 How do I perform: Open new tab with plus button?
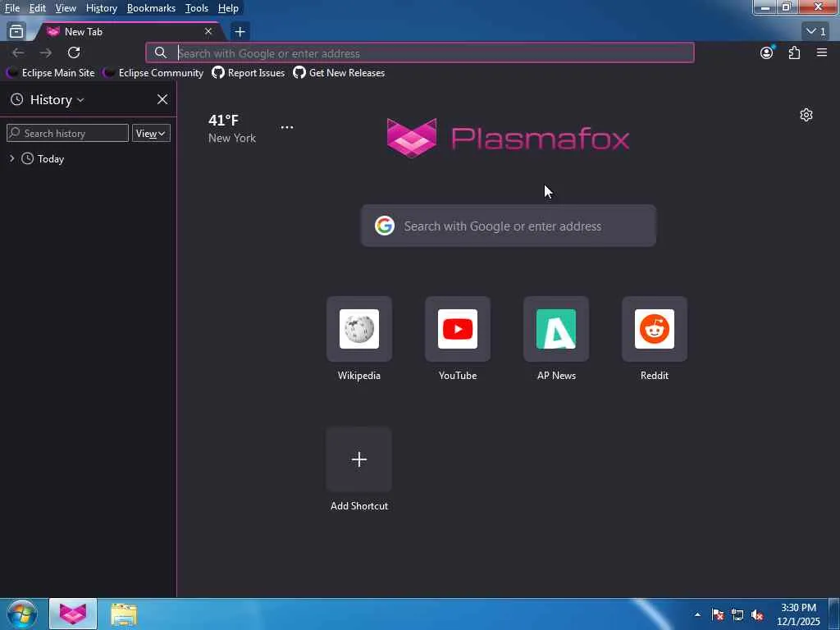pyautogui.click(x=240, y=32)
